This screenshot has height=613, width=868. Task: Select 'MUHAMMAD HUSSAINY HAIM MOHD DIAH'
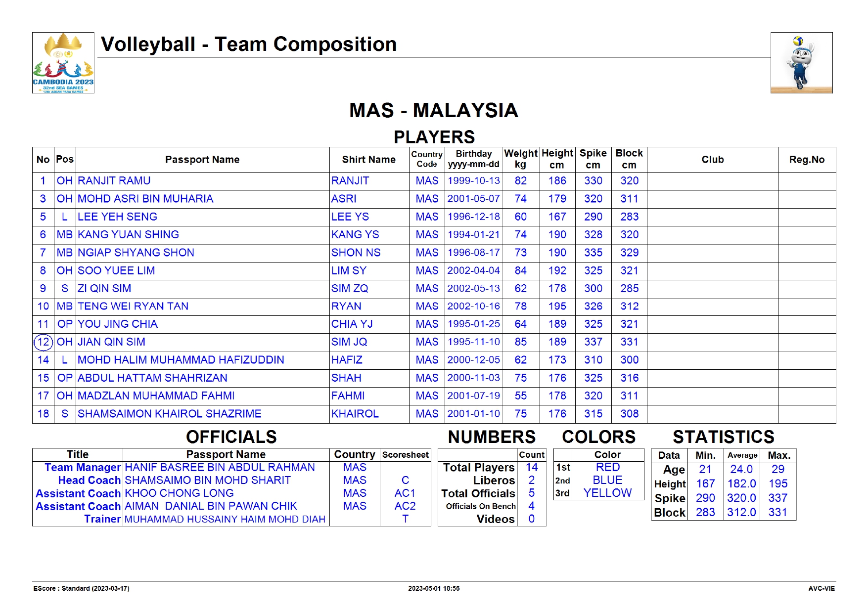(x=225, y=520)
